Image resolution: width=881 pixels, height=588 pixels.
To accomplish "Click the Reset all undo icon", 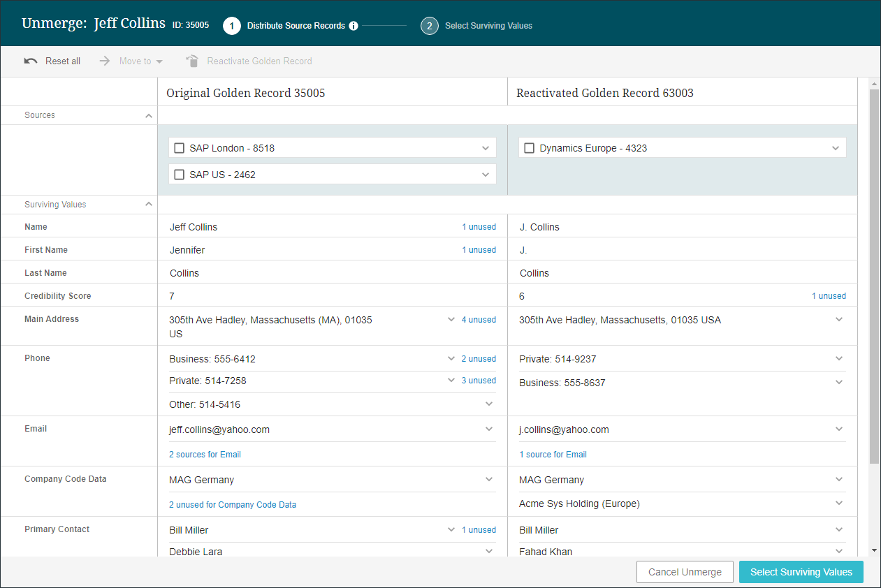I will (x=31, y=61).
